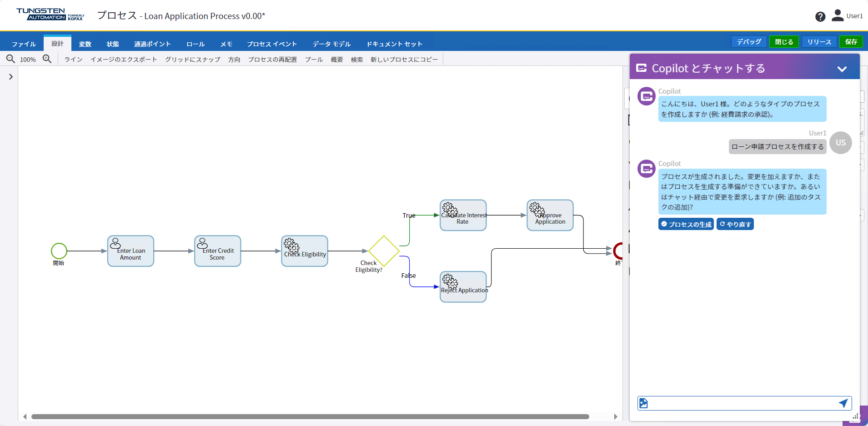868x426 pixels.
Task: Expand the left side panel
Action: pos(10,77)
